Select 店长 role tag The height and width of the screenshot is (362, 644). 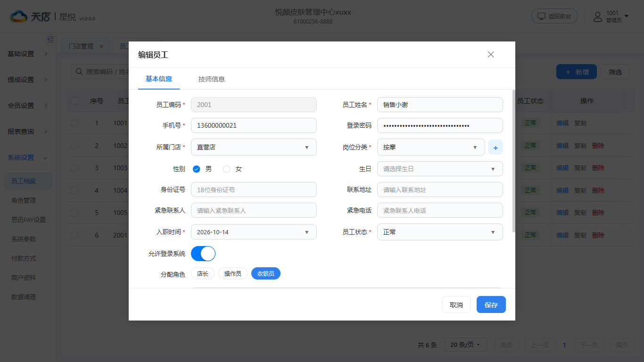pyautogui.click(x=203, y=273)
